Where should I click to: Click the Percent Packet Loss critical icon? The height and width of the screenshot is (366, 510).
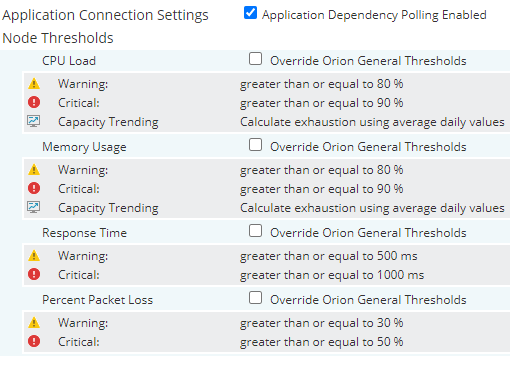[x=34, y=341]
